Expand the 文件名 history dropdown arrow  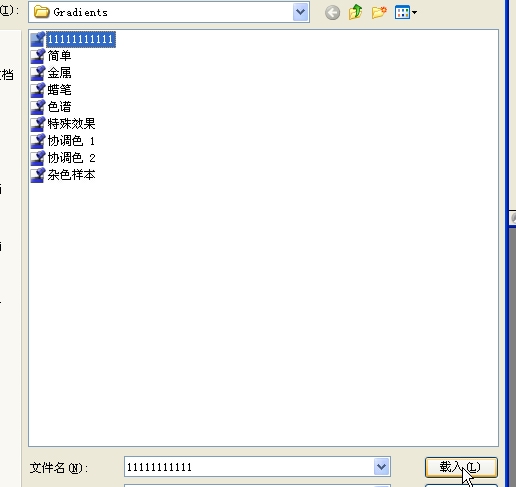click(x=381, y=467)
